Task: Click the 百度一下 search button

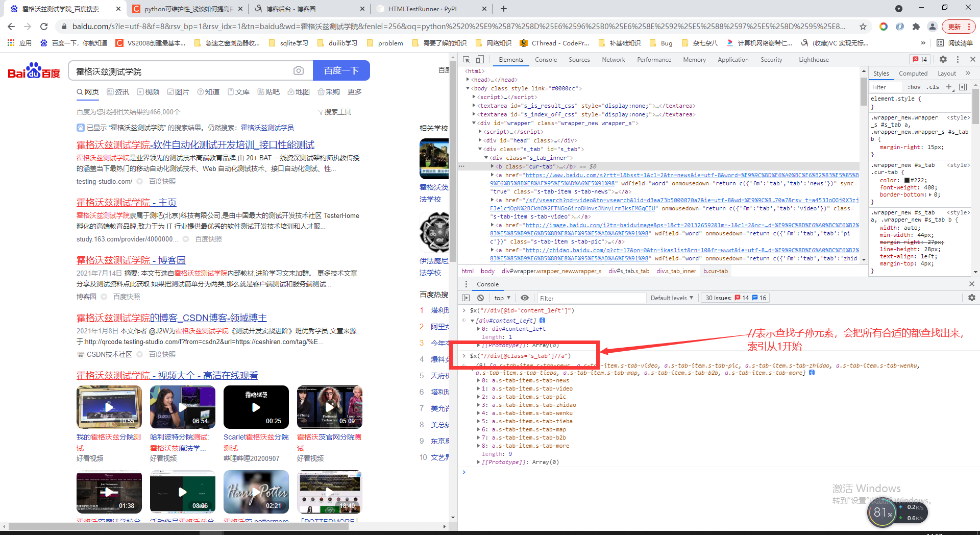Action: tap(341, 70)
